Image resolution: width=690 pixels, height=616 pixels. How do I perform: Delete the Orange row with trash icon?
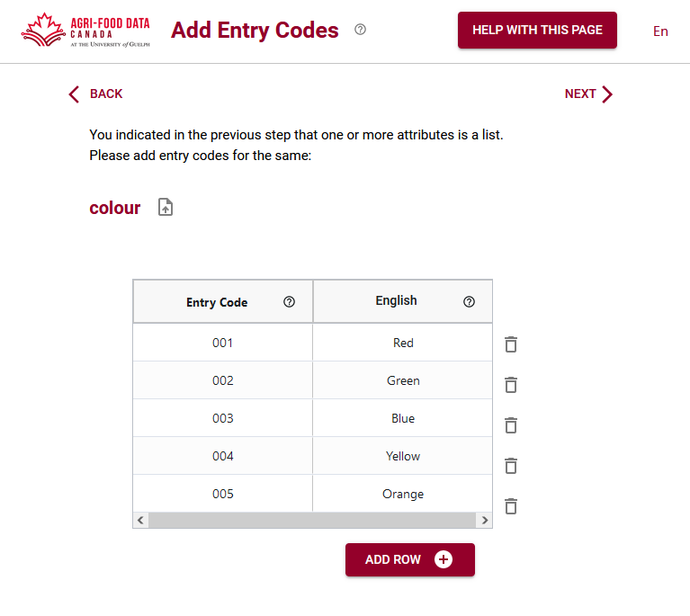(x=511, y=506)
